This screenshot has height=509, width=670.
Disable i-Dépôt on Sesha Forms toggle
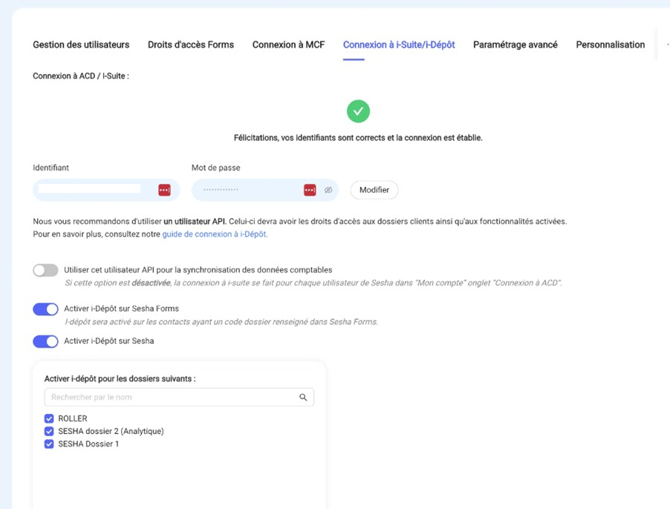click(x=45, y=309)
